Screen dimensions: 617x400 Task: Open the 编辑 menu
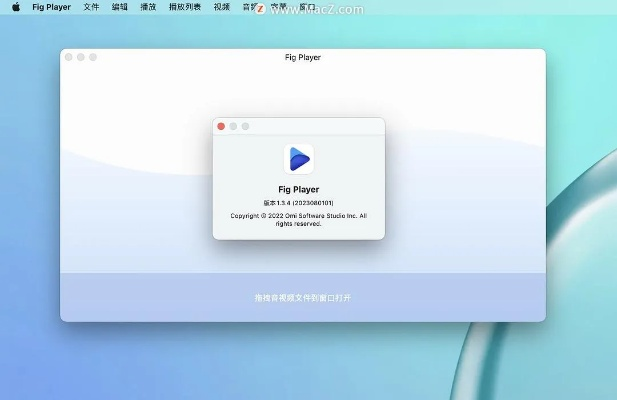click(119, 7)
